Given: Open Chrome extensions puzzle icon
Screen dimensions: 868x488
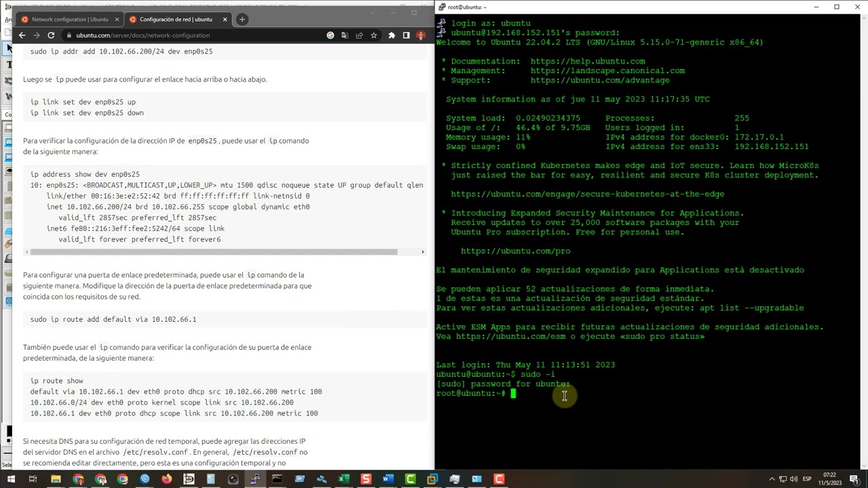Looking at the screenshot, I should pyautogui.click(x=391, y=35).
